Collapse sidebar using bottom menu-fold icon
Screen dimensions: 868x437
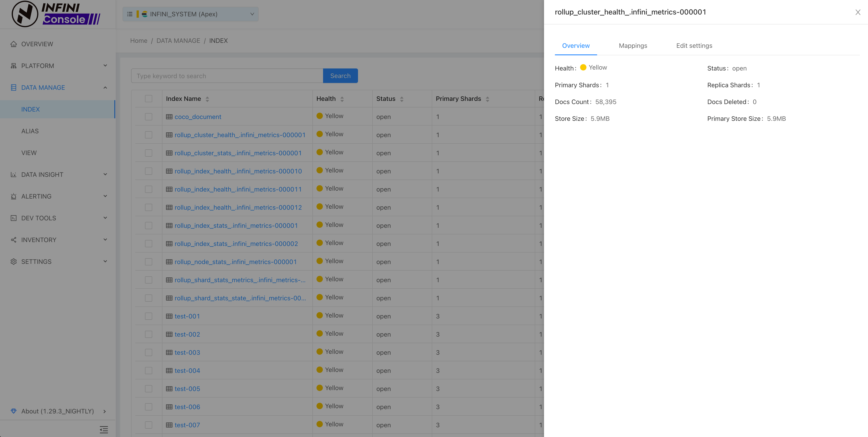click(x=104, y=429)
